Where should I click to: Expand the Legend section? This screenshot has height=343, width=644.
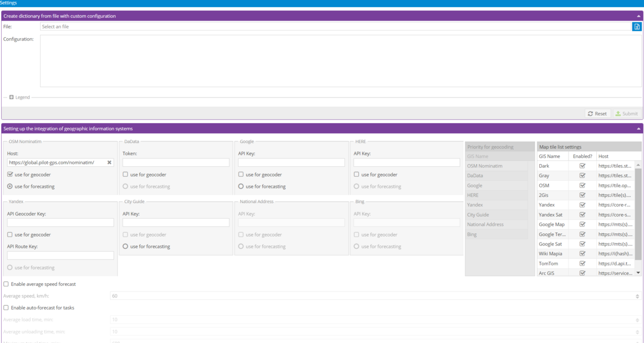12,98
